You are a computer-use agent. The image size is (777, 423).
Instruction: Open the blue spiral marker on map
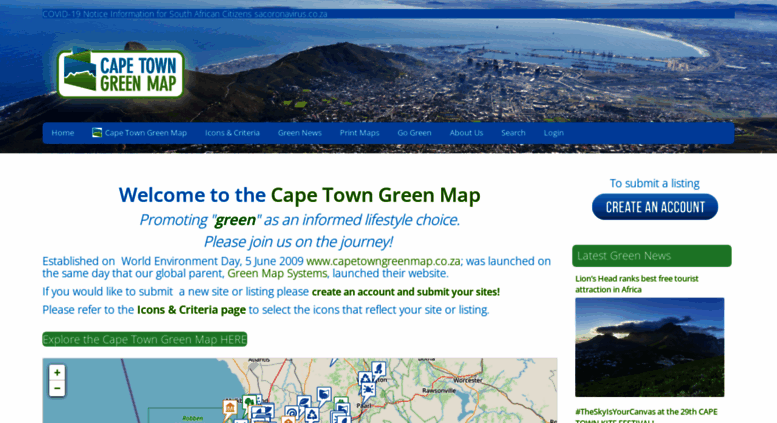click(x=292, y=412)
